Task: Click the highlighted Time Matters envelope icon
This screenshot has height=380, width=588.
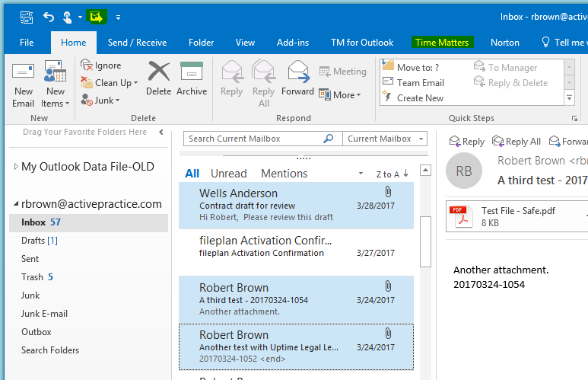Action: [x=97, y=17]
